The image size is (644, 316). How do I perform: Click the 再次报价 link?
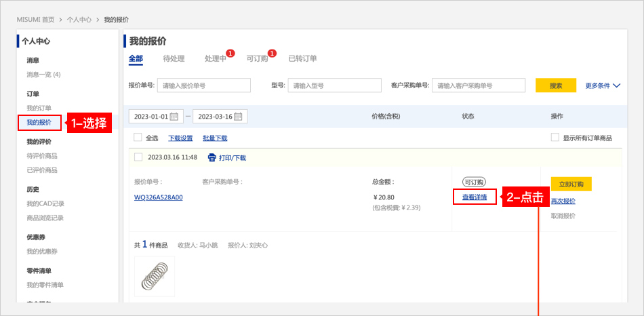563,201
